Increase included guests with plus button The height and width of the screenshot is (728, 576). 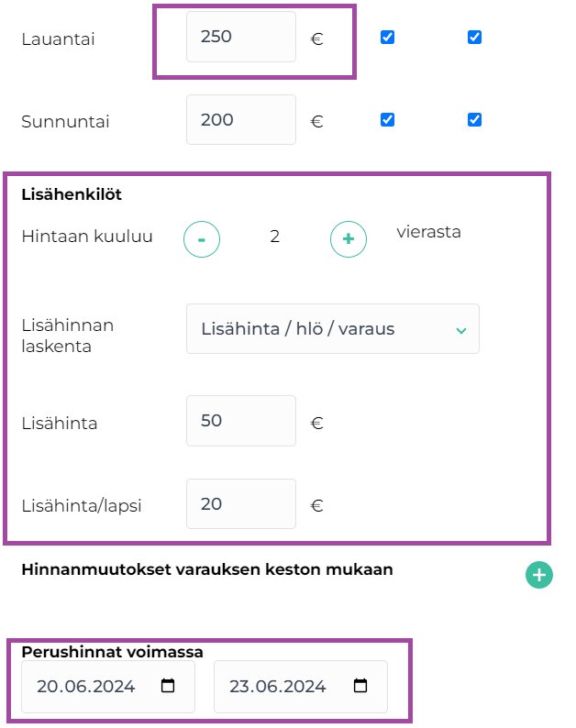[349, 239]
